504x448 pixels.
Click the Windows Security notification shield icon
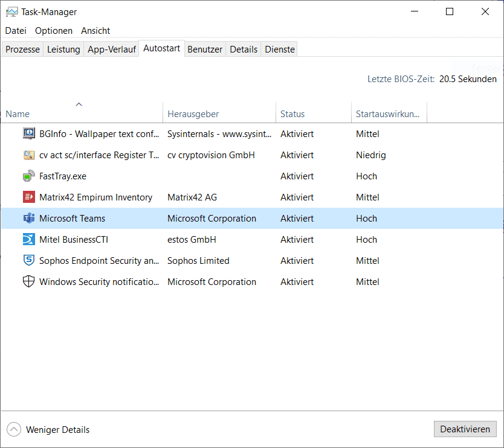29,281
